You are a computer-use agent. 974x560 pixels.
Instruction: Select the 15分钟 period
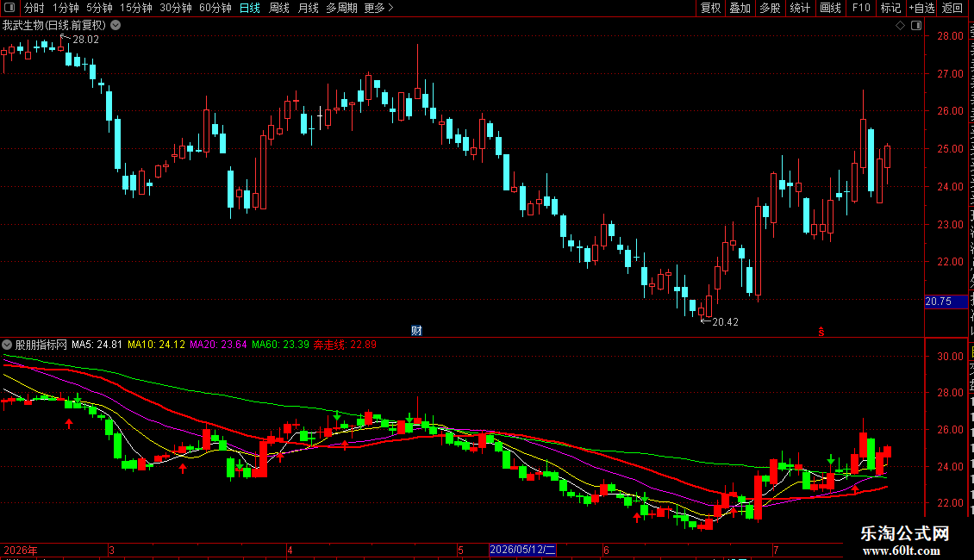[x=135, y=8]
